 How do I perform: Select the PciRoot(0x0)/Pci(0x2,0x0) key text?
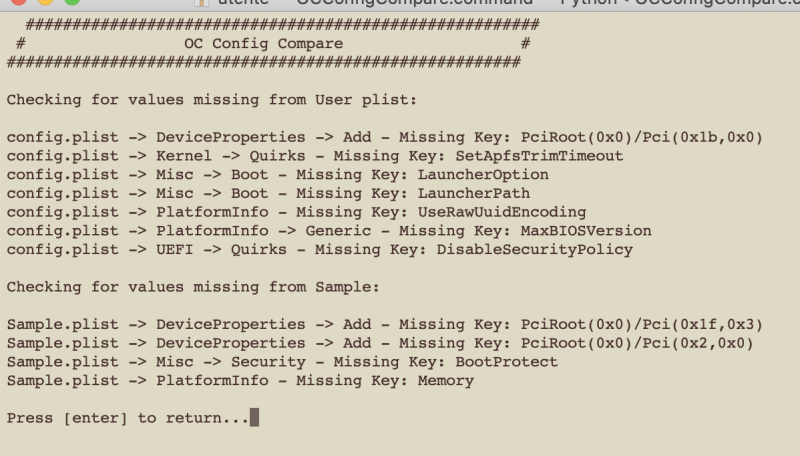[637, 343]
